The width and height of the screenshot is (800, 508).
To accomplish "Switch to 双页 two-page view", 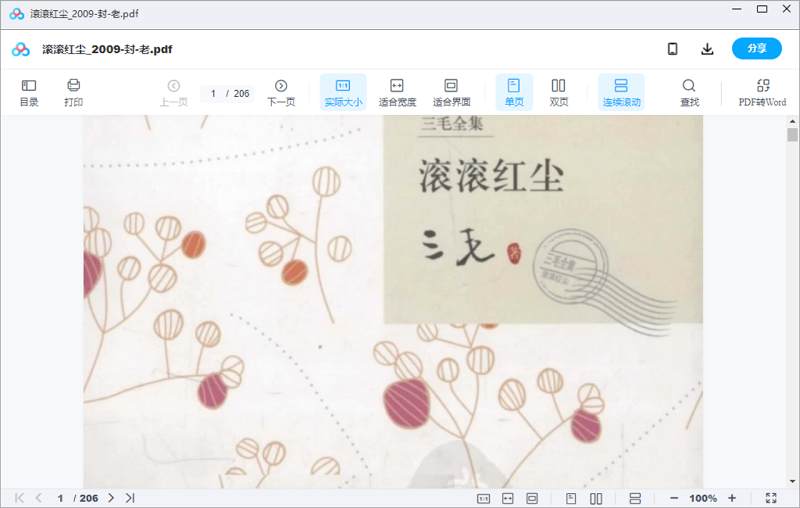I will coord(559,92).
